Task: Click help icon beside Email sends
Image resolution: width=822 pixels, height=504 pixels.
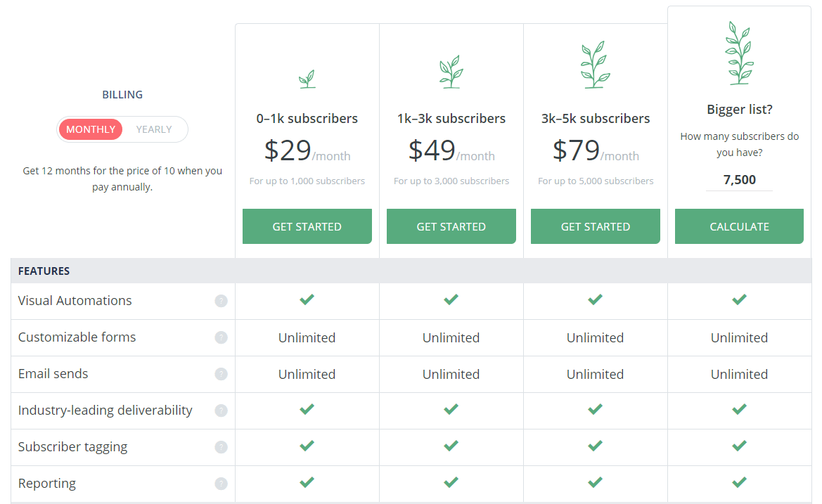Action: coord(221,374)
